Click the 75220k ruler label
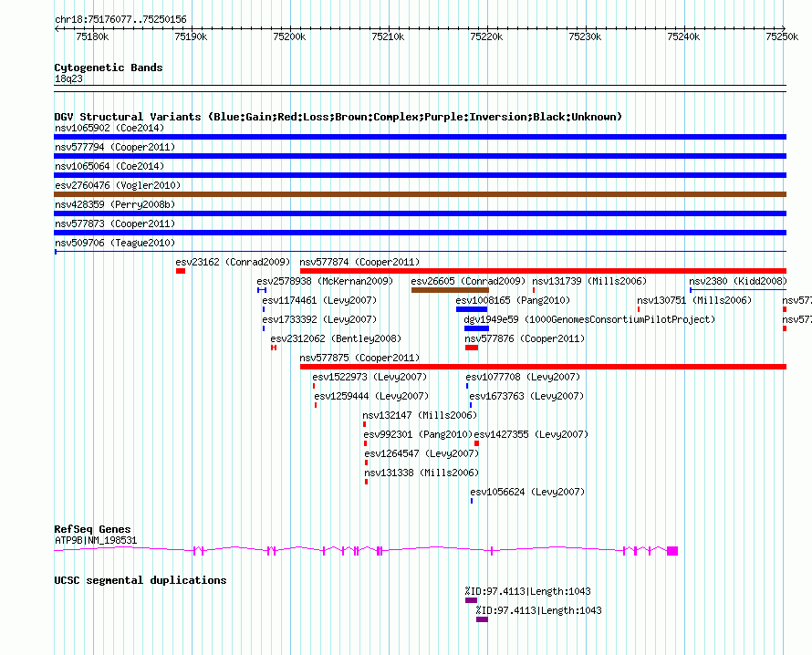Screen dimensions: 812x655 coord(486,36)
